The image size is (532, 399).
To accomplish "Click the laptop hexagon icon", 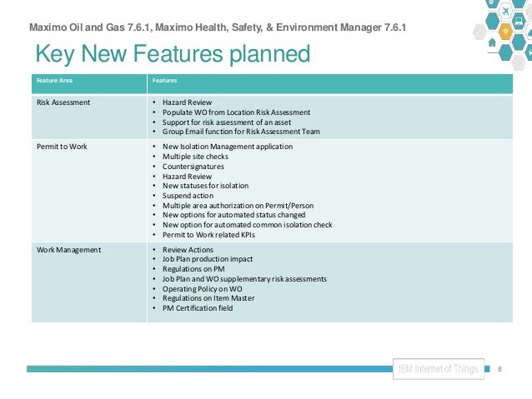I will (x=519, y=22).
